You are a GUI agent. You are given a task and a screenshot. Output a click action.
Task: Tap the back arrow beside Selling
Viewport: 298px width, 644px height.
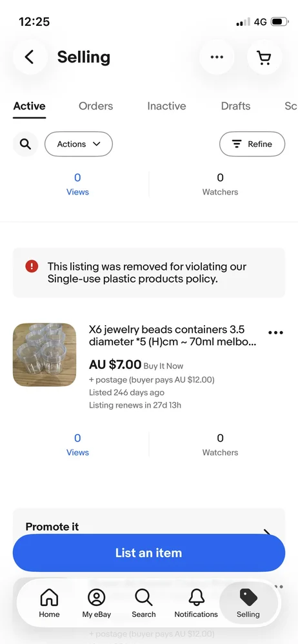[x=29, y=57]
